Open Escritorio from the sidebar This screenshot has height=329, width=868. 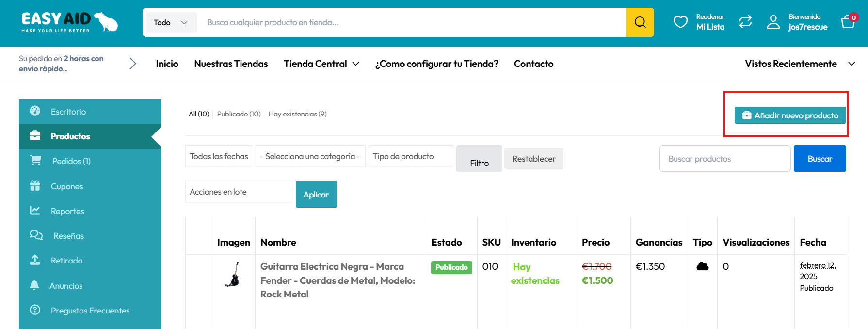coord(68,112)
